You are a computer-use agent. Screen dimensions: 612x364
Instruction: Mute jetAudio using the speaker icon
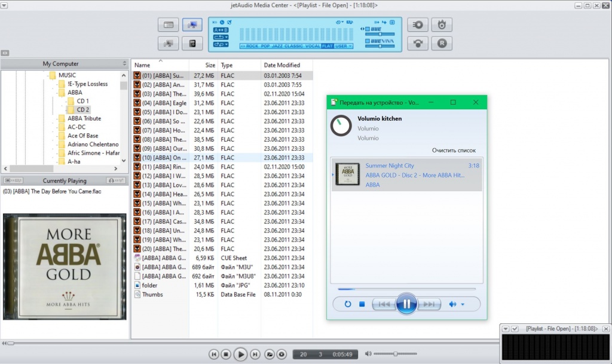pos(368,354)
